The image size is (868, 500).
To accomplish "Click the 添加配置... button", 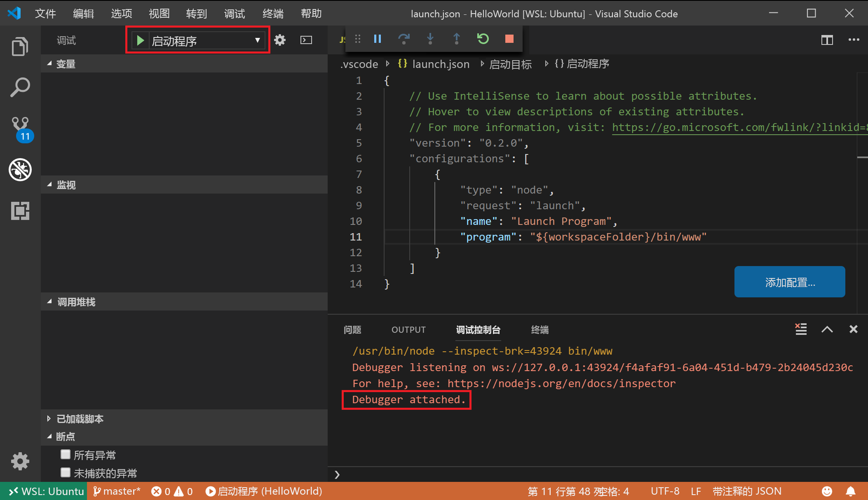I will pyautogui.click(x=790, y=282).
